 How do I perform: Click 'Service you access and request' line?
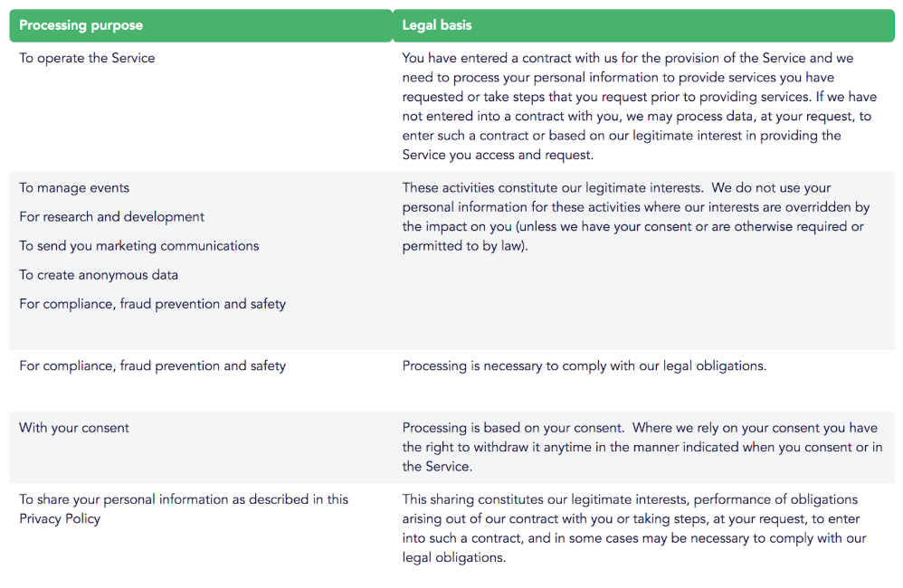(498, 155)
